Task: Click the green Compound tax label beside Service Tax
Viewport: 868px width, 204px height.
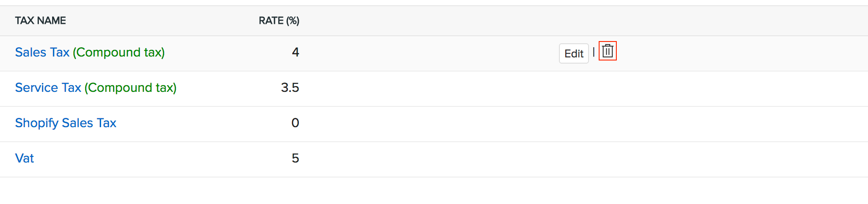Action: point(131,88)
